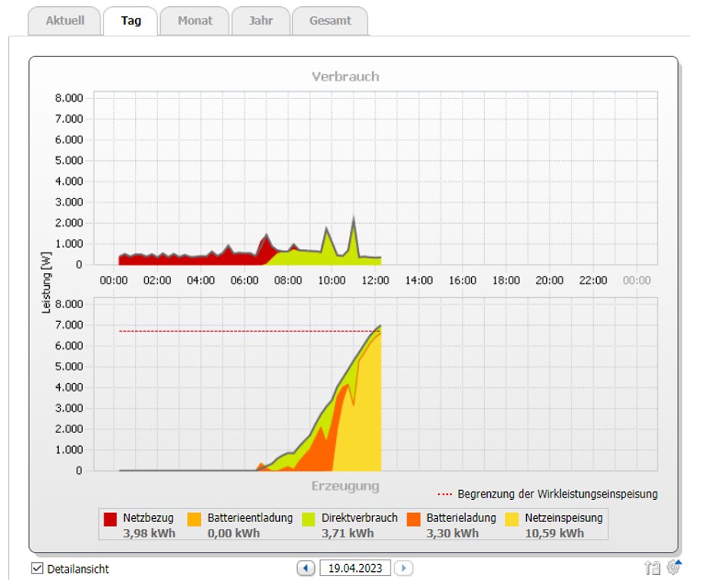Go to previous day with left arrow
This screenshot has width=715, height=588.
coord(306,568)
